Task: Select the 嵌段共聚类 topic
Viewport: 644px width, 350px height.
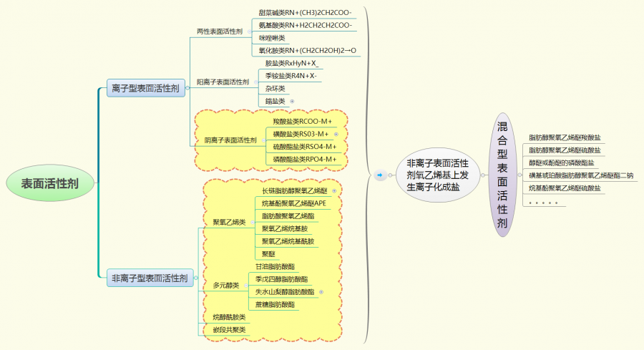Action: click(x=229, y=330)
